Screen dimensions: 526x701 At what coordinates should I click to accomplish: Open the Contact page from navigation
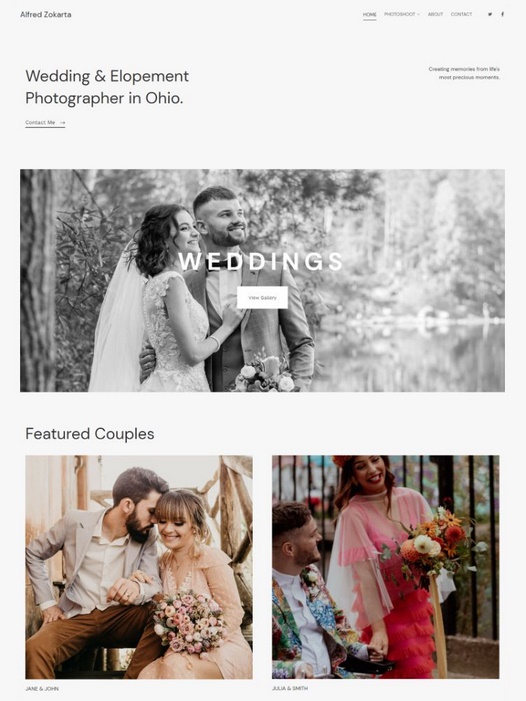pos(461,14)
